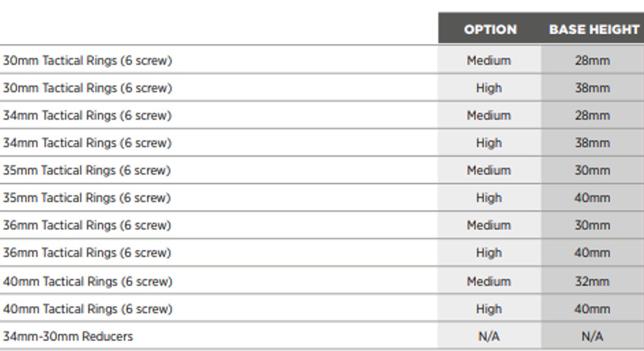Image resolution: width=644 pixels, height=351 pixels.
Task: Click the OPTION column header
Action: [x=490, y=29]
